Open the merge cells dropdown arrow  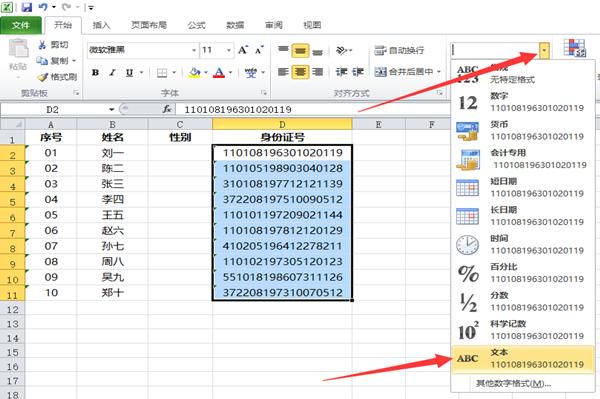[439, 72]
